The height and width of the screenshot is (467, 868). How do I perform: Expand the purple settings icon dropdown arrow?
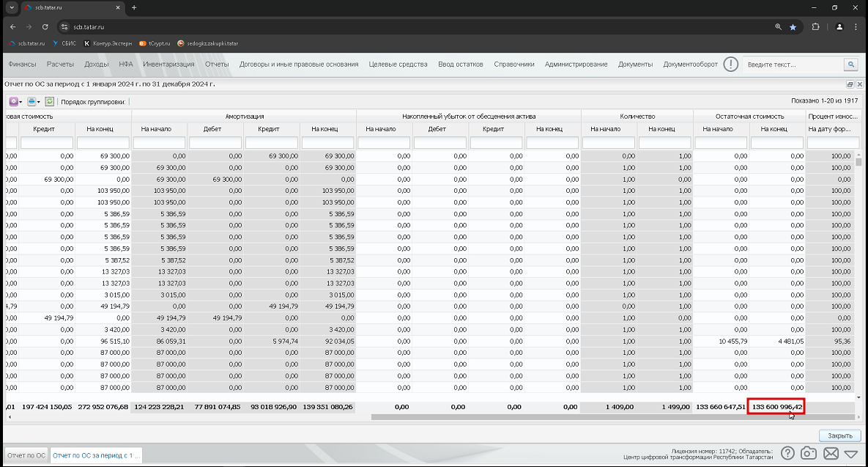click(x=21, y=102)
